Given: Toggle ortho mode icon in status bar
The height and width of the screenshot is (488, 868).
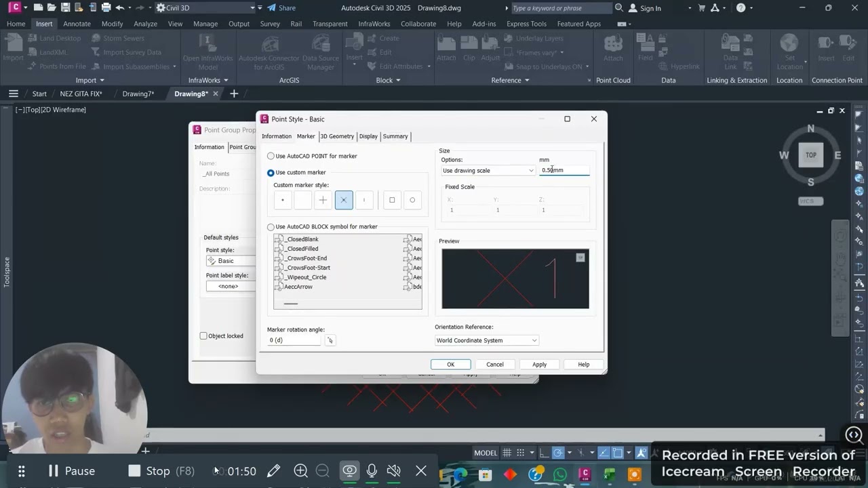Looking at the screenshot, I should [x=545, y=453].
